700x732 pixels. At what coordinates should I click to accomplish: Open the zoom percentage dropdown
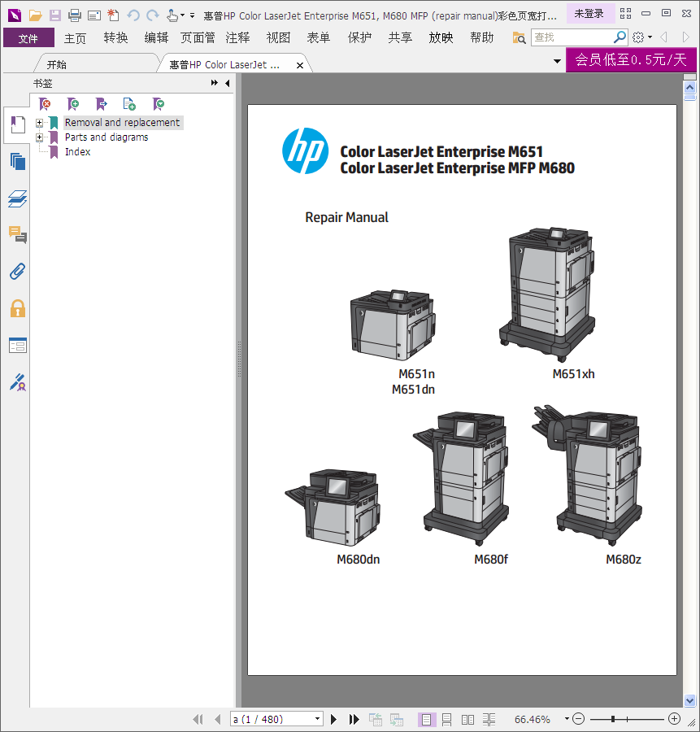point(567,719)
